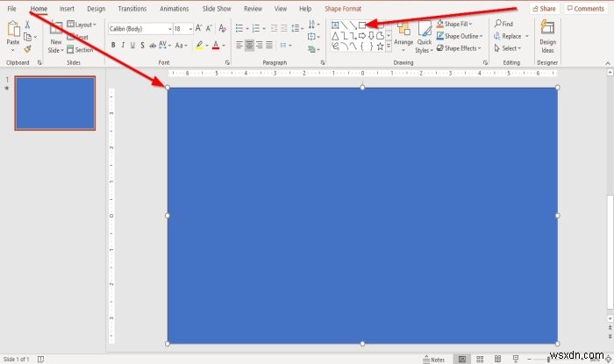Open the font size dropdown

click(x=190, y=29)
